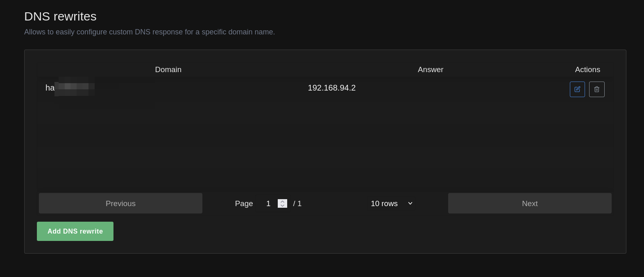Go to the Next page
This screenshot has width=644, height=277.
coord(530,203)
